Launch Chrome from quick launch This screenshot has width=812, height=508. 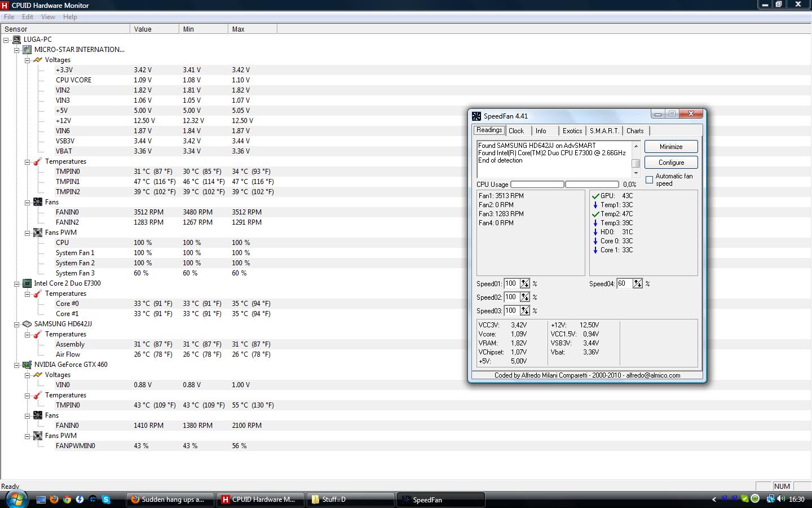click(x=67, y=500)
